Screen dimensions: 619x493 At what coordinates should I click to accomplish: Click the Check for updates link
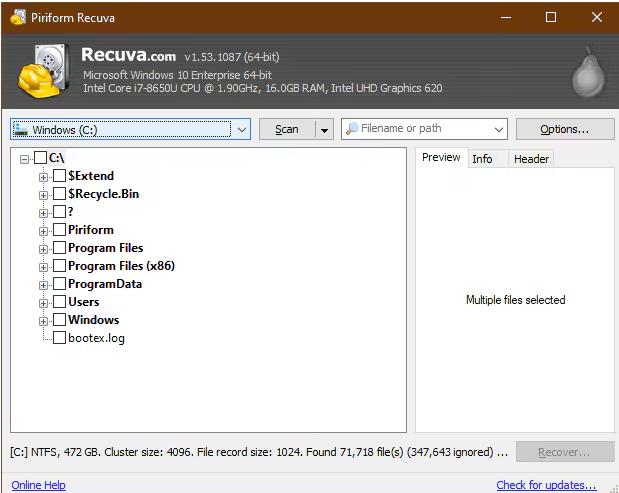[x=546, y=485]
